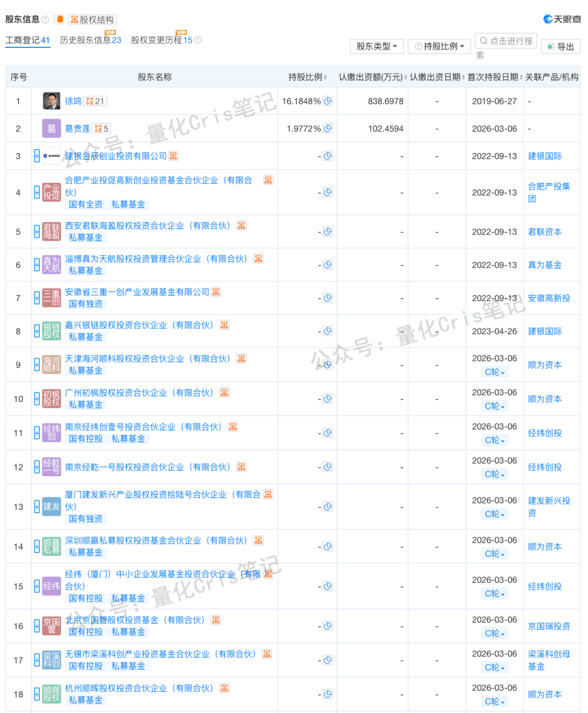Switch to 工商登记 41 tab
The height and width of the screenshot is (713, 588).
coord(28,40)
